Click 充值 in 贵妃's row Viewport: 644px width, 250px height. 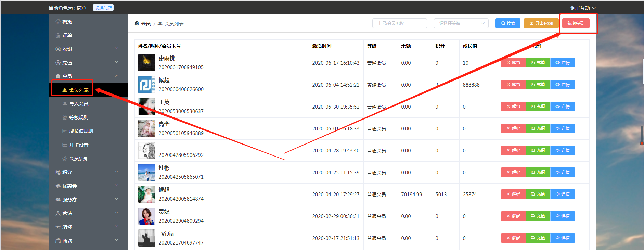(x=538, y=216)
